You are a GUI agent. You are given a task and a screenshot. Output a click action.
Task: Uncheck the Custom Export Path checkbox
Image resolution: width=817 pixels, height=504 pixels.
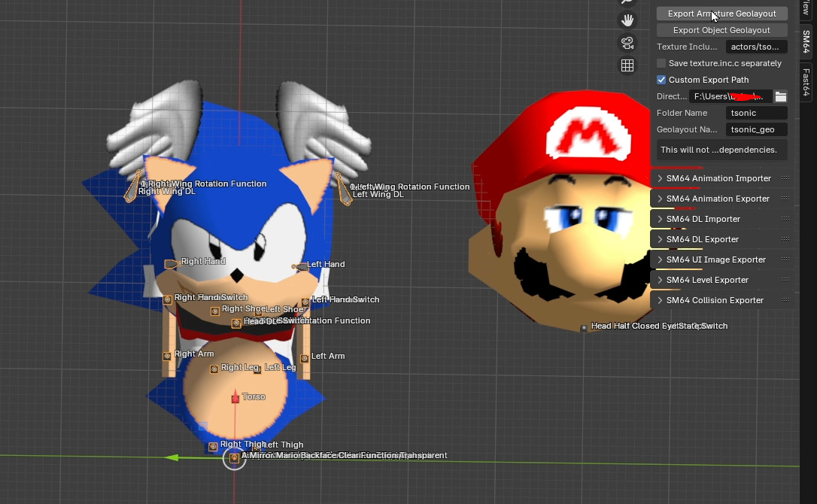[x=661, y=80]
